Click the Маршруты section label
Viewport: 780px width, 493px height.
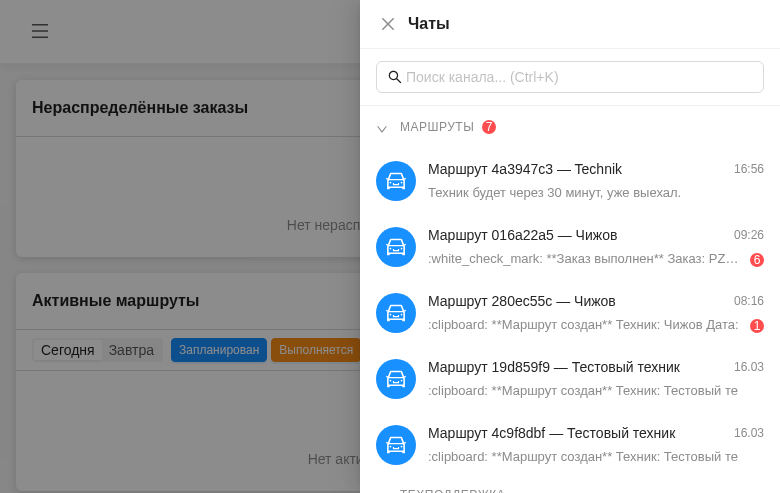tap(437, 127)
